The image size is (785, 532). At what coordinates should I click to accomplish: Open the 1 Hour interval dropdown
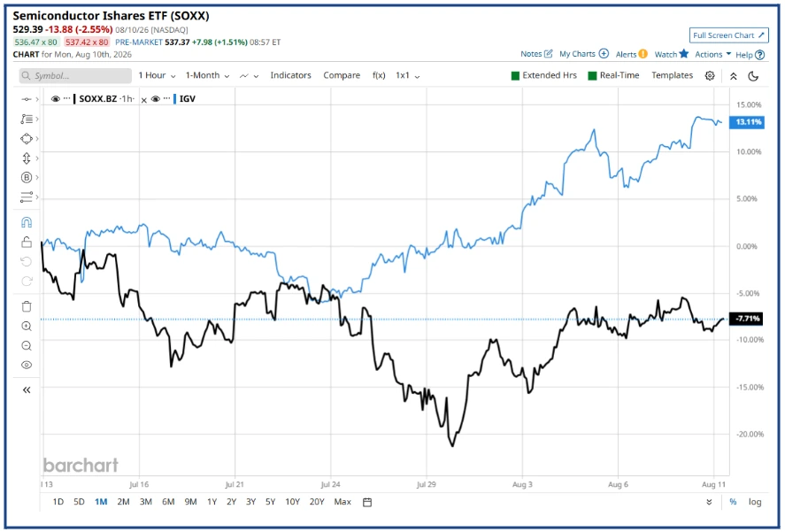(x=157, y=75)
